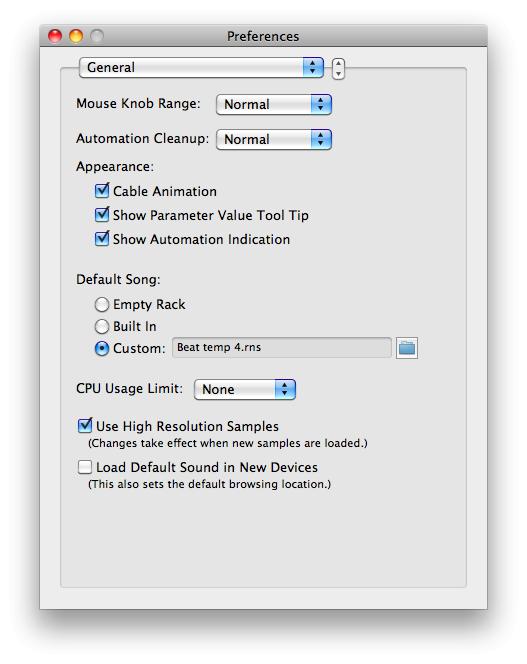Viewport: 527px width, 664px height.
Task: Choose the Custom default song radio button
Action: (x=102, y=349)
